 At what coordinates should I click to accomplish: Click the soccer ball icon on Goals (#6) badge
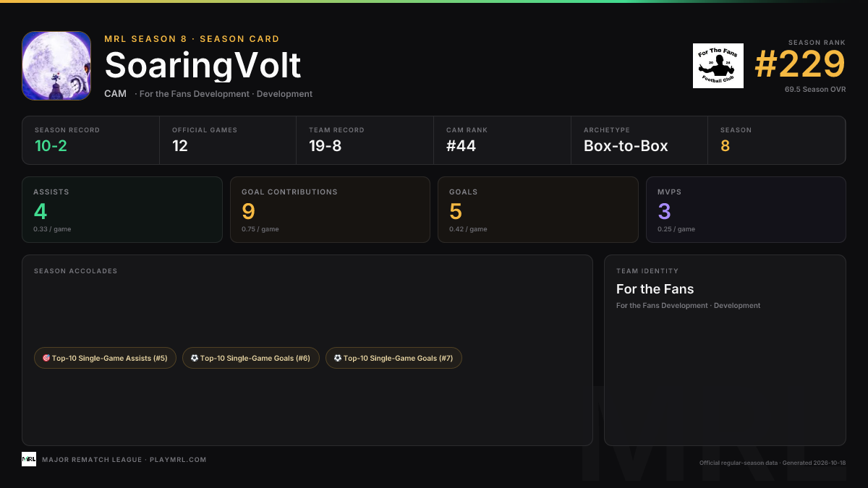pos(195,358)
